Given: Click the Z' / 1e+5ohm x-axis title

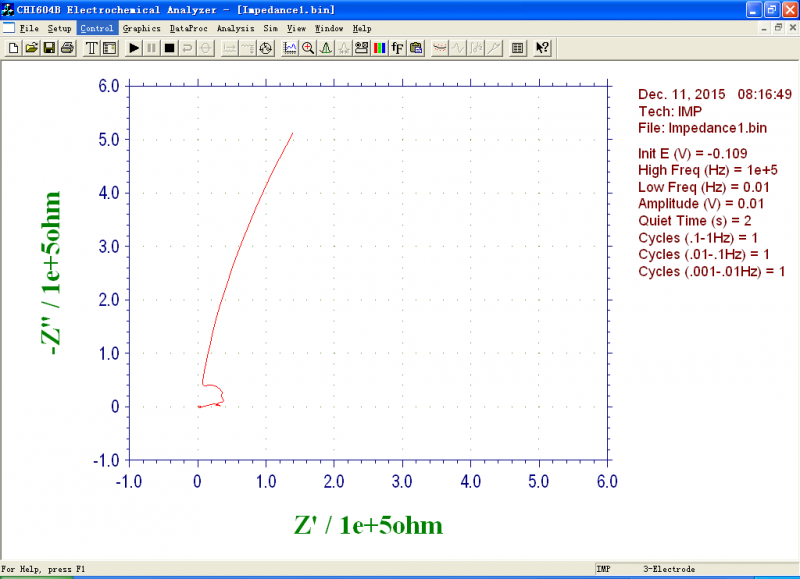Looking at the screenshot, I should tap(368, 525).
